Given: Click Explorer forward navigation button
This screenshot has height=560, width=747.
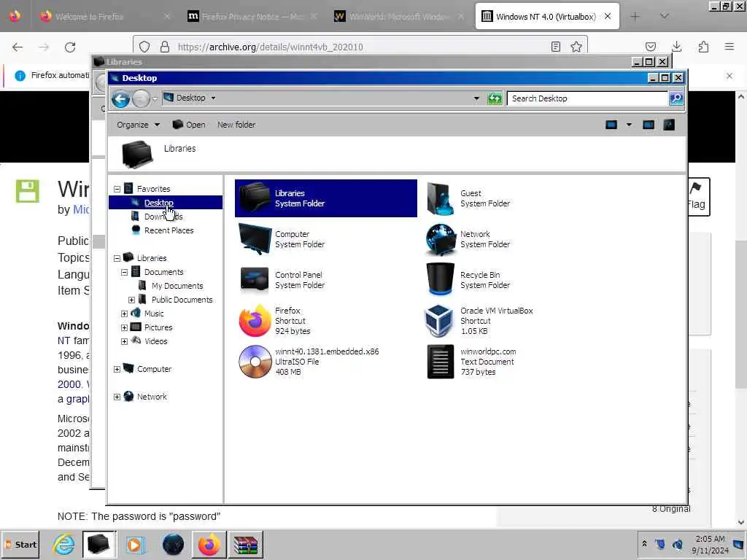Looking at the screenshot, I should [141, 98].
